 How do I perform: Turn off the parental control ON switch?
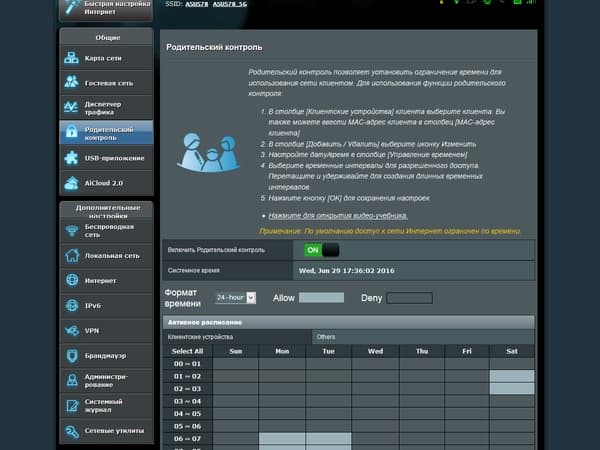(321, 250)
